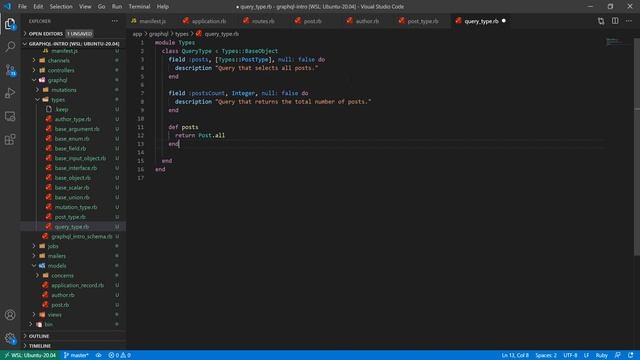Screen dimensions: 640x360
Task: Click the unsaved dot on query_type.rb tab
Action: coord(504,21)
